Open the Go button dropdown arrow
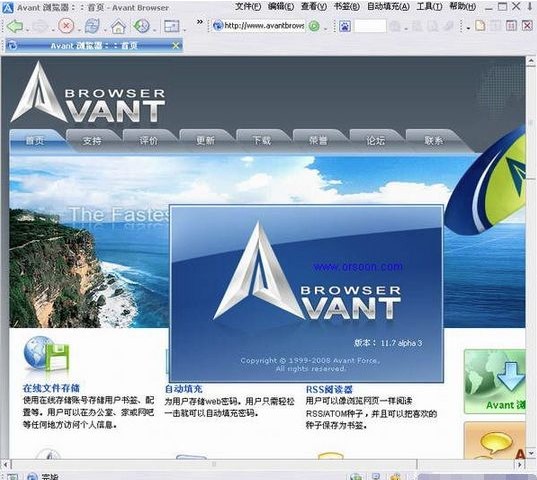The width and height of the screenshot is (537, 480). point(325,29)
